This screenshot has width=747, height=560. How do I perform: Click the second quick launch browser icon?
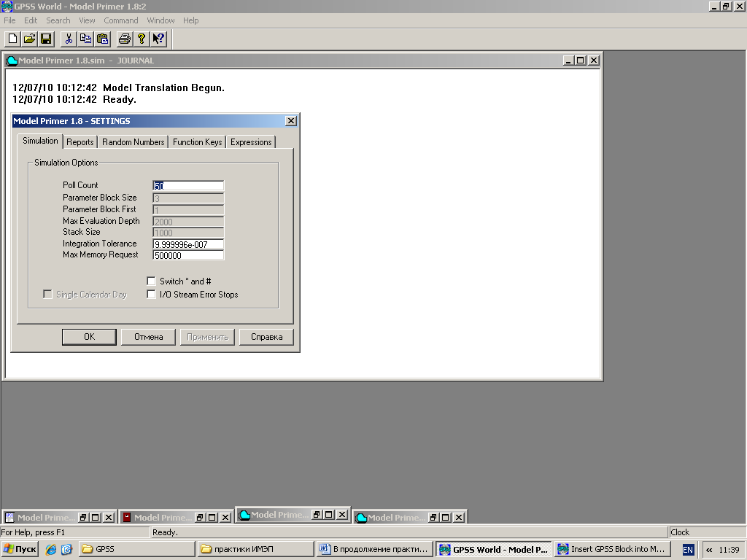pyautogui.click(x=66, y=549)
